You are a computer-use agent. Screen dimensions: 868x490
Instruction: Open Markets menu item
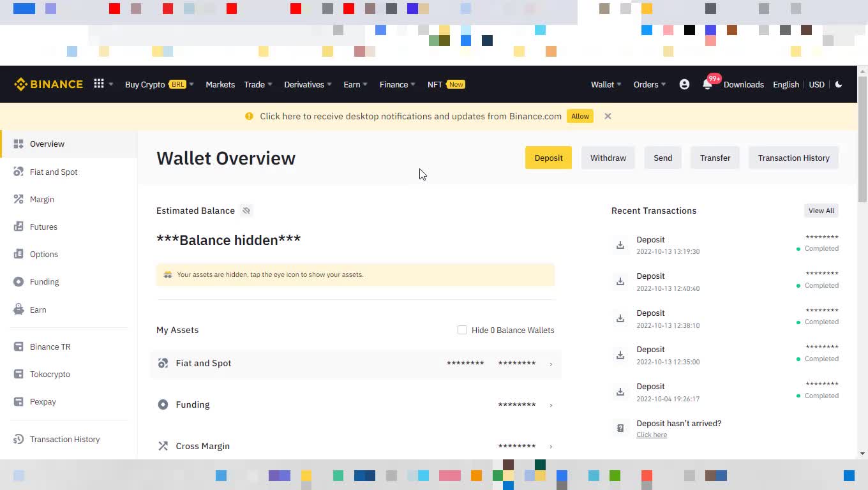[220, 84]
